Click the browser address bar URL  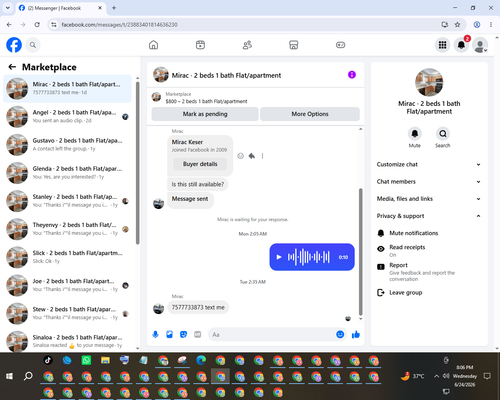point(119,25)
